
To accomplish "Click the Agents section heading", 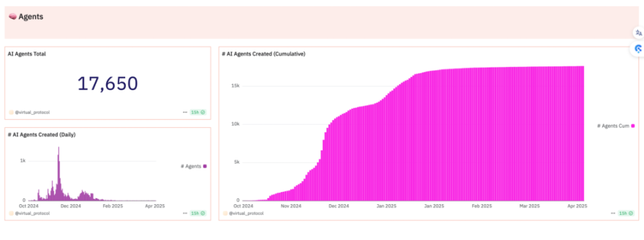I will pyautogui.click(x=30, y=17).
